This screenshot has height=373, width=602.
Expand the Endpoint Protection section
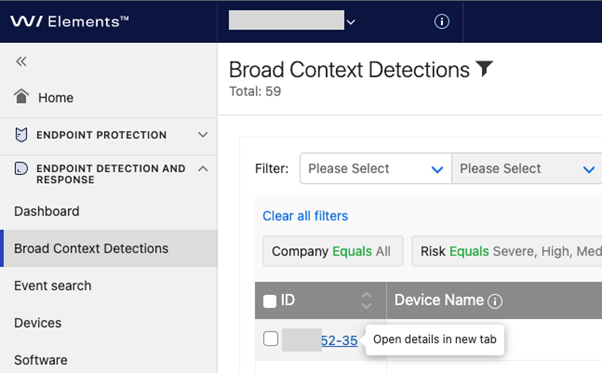203,135
